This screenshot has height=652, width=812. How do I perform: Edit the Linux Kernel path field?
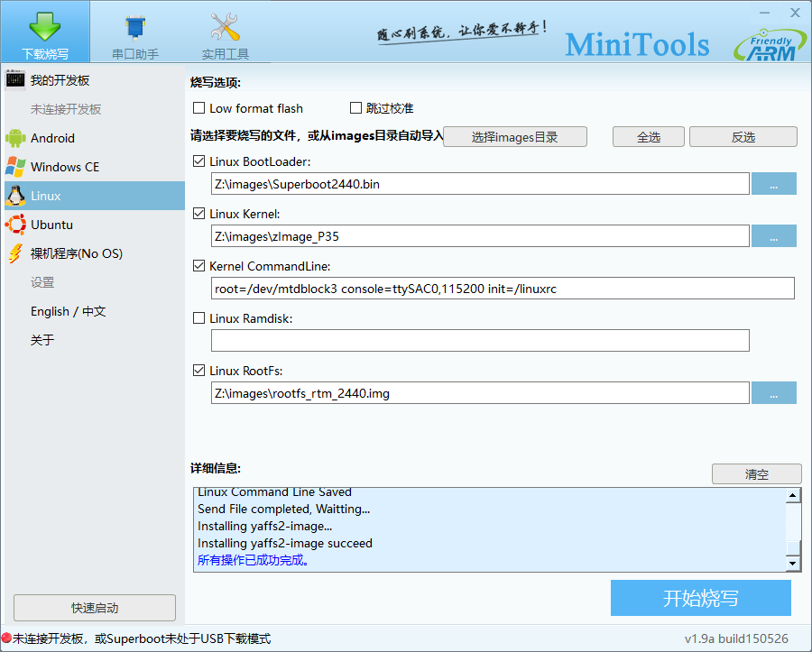point(480,236)
